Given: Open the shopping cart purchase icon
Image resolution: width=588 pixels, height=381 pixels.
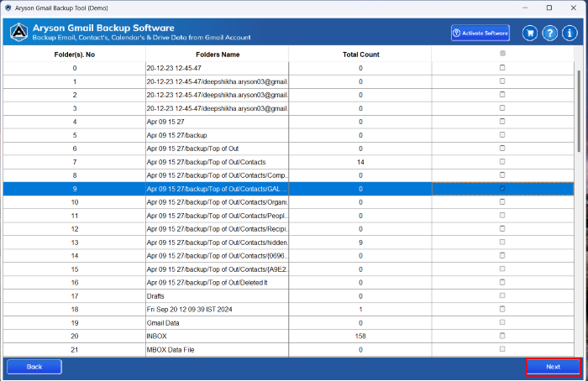Looking at the screenshot, I should [529, 33].
